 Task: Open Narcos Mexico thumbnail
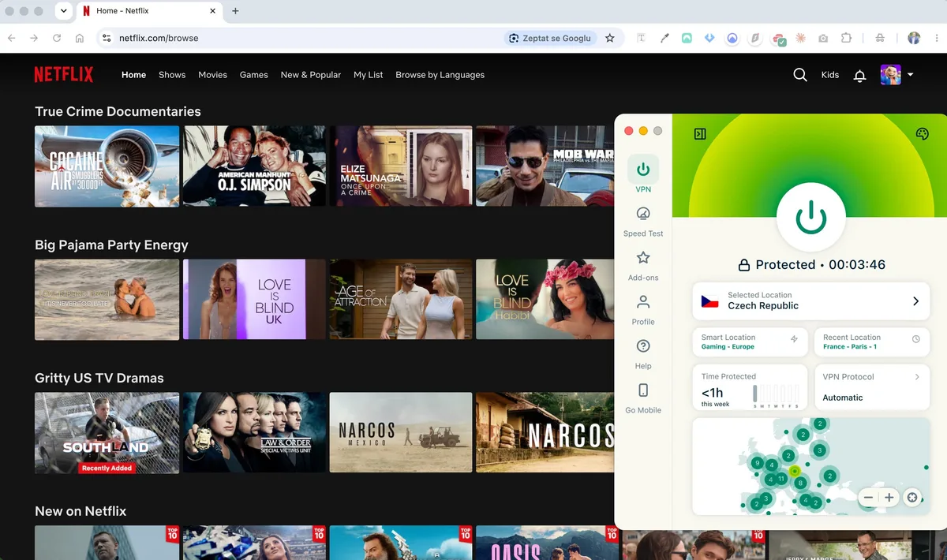401,433
